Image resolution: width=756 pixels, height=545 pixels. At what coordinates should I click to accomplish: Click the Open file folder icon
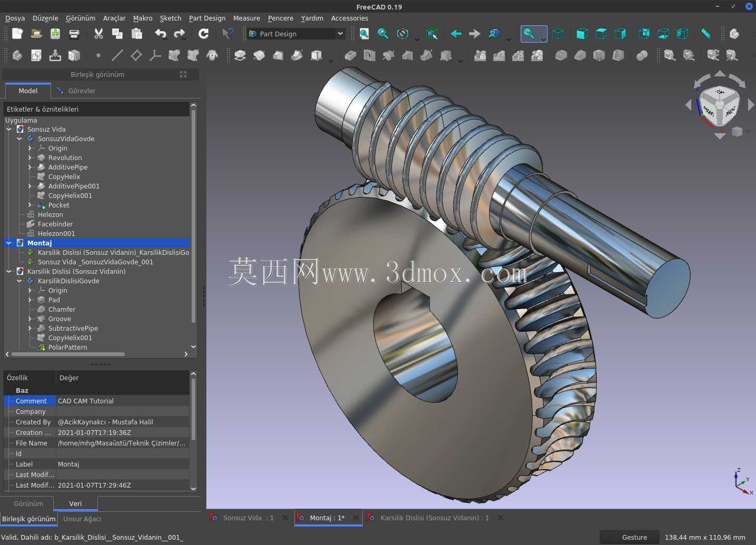36,34
